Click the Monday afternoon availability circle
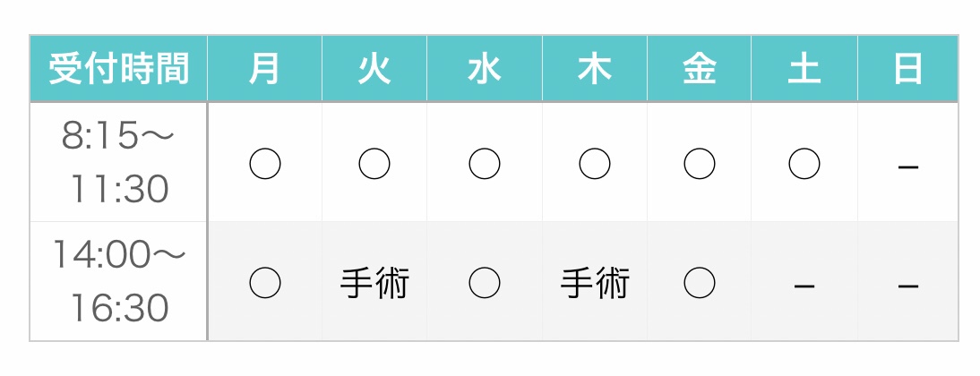This screenshot has height=376, width=980. point(264,283)
